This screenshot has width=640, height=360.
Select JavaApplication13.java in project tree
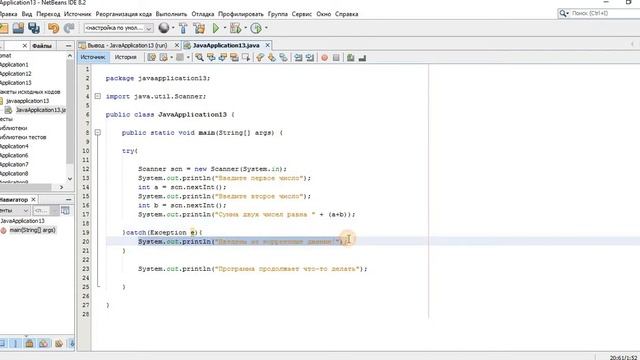pyautogui.click(x=40, y=110)
